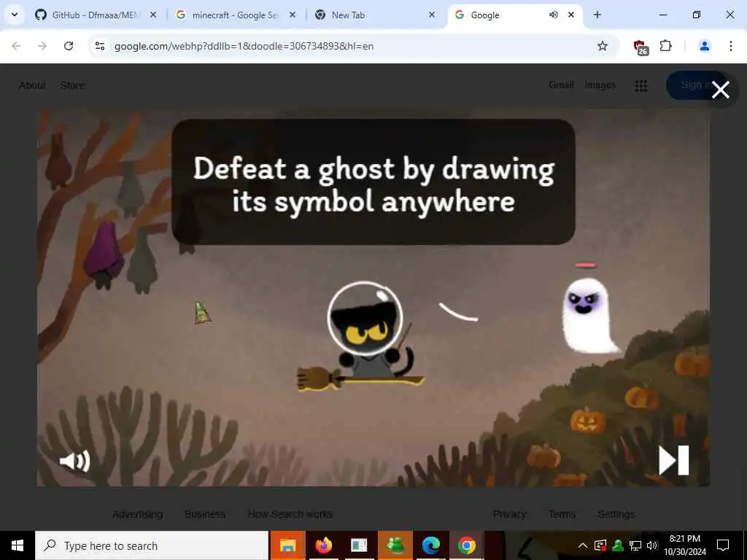Open Firefox from the taskbar
747x560 pixels.
coord(323,545)
